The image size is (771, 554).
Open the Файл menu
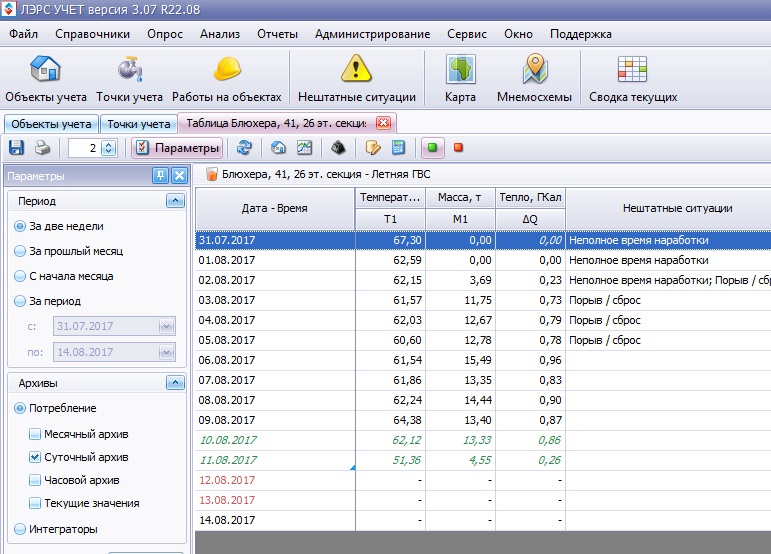click(x=24, y=34)
